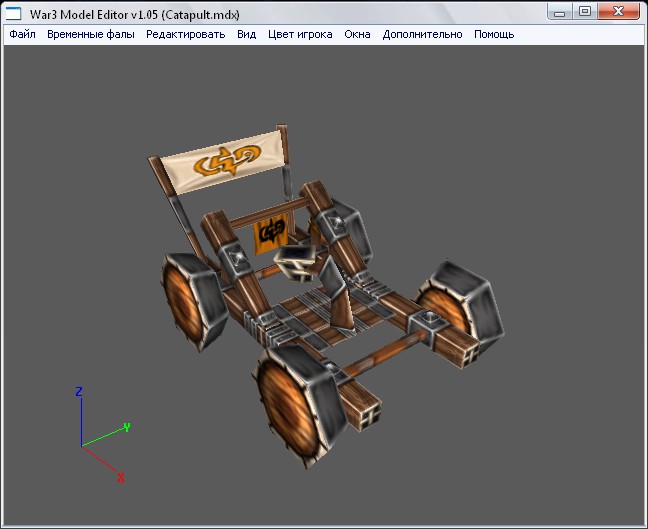This screenshot has height=529, width=648.
Task: Open the Редактировать menu
Action: click(186, 34)
